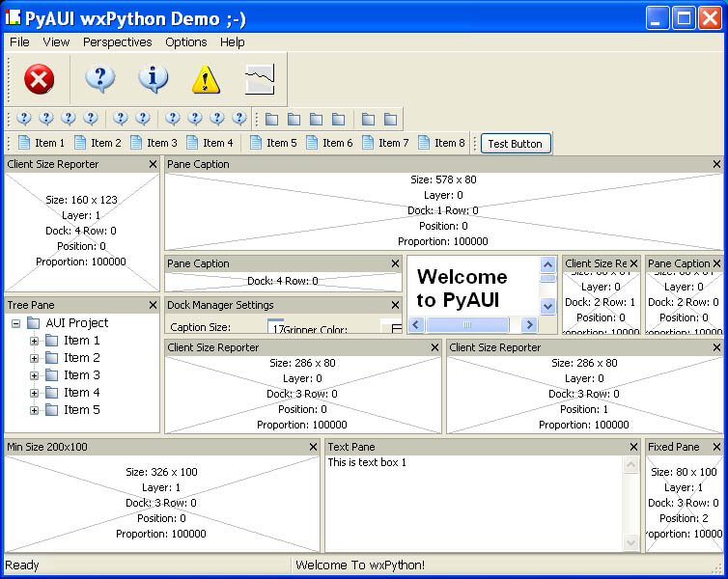Close the Tree Pane panel

click(153, 305)
